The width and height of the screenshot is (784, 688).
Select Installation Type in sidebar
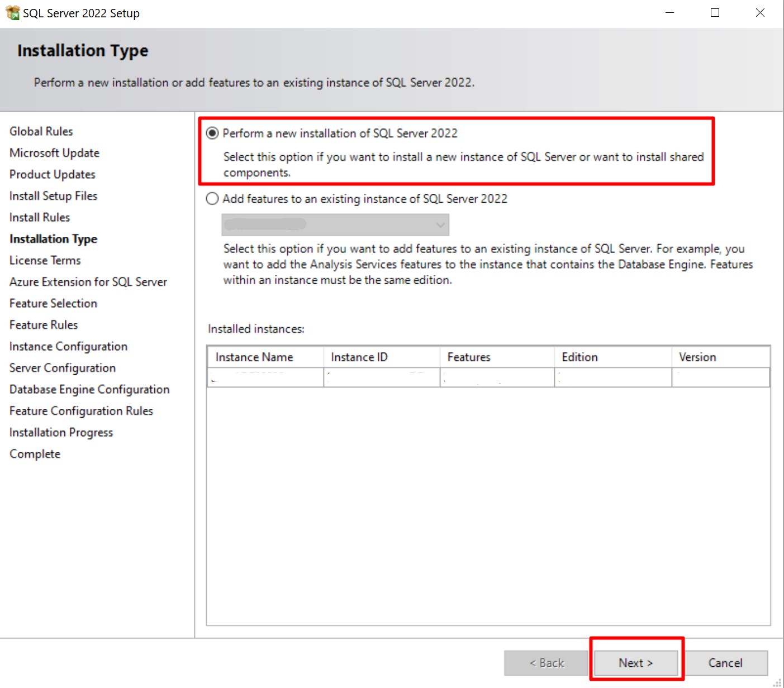click(54, 239)
